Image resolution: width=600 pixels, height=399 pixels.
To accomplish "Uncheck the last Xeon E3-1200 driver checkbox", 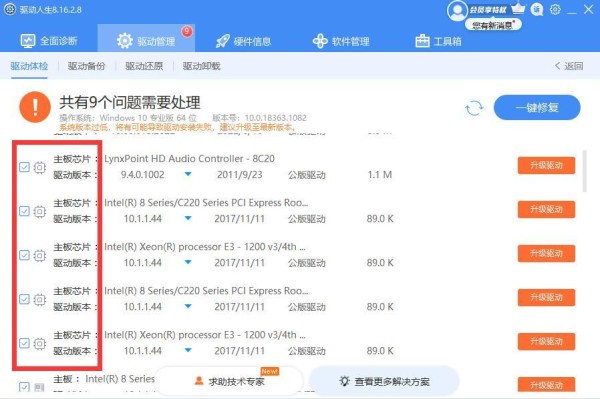I will click(x=24, y=343).
